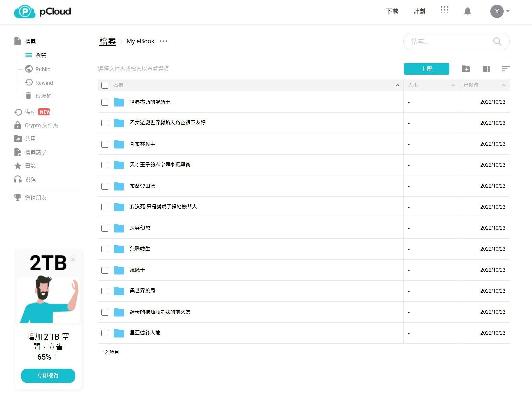Image resolution: width=532 pixels, height=396 pixels.
Task: Open 邀請朋友 invite friends
Action: (x=30, y=197)
